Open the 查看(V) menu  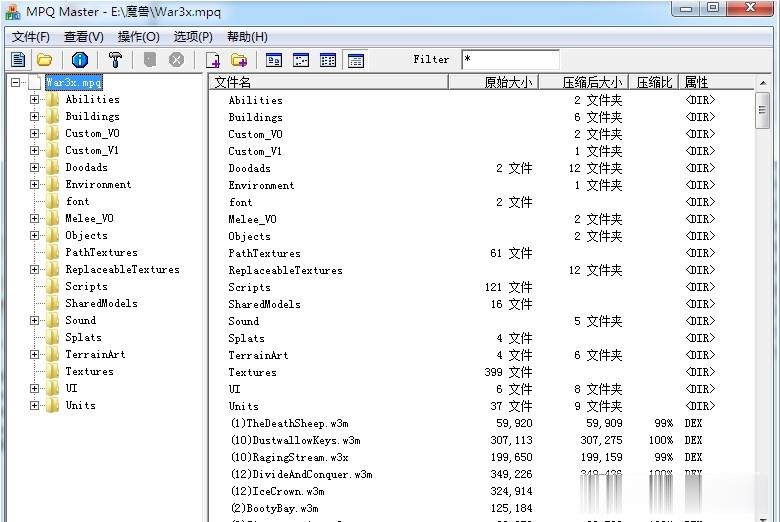tap(84, 37)
